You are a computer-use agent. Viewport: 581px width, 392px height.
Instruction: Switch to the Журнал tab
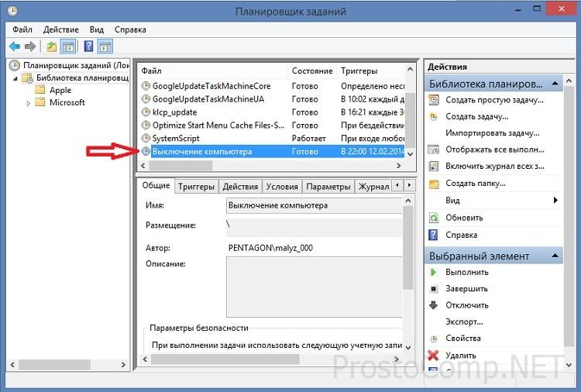tap(373, 187)
